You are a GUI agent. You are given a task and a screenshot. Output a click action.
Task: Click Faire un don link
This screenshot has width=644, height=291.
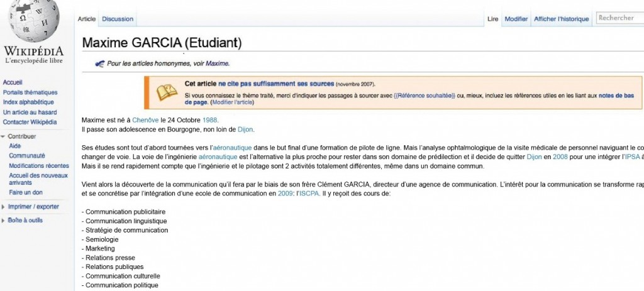tap(25, 192)
